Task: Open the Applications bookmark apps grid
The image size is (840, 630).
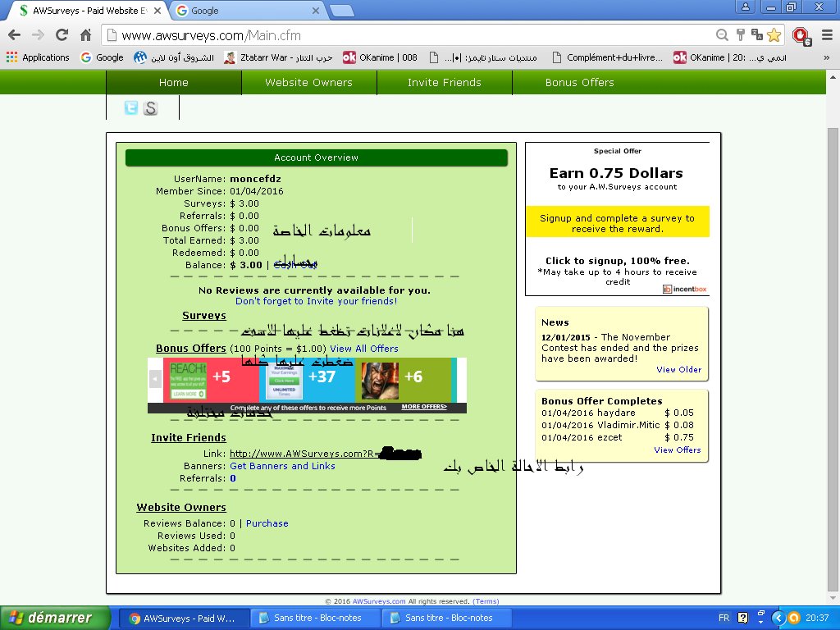Action: 38,57
